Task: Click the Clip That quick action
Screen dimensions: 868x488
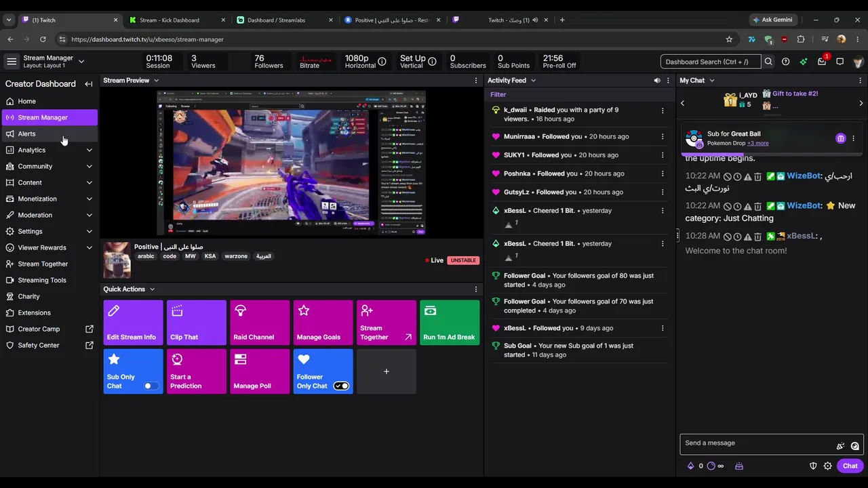Action: (197, 323)
